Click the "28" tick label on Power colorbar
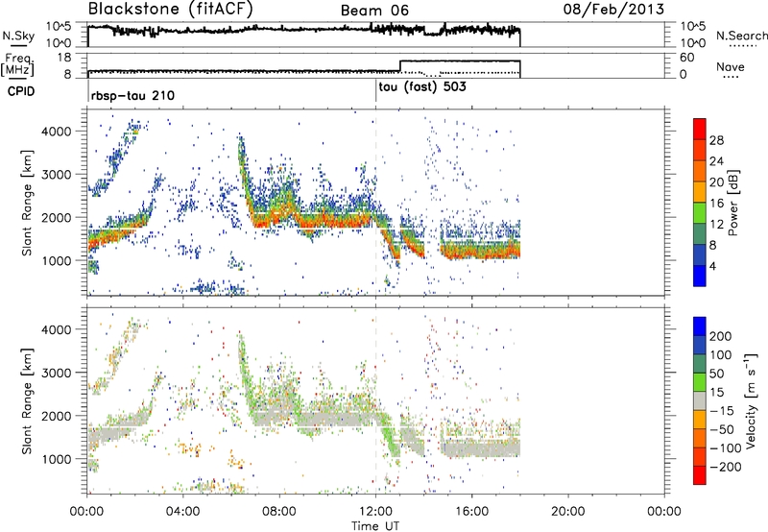The image size is (768, 532). point(716,140)
